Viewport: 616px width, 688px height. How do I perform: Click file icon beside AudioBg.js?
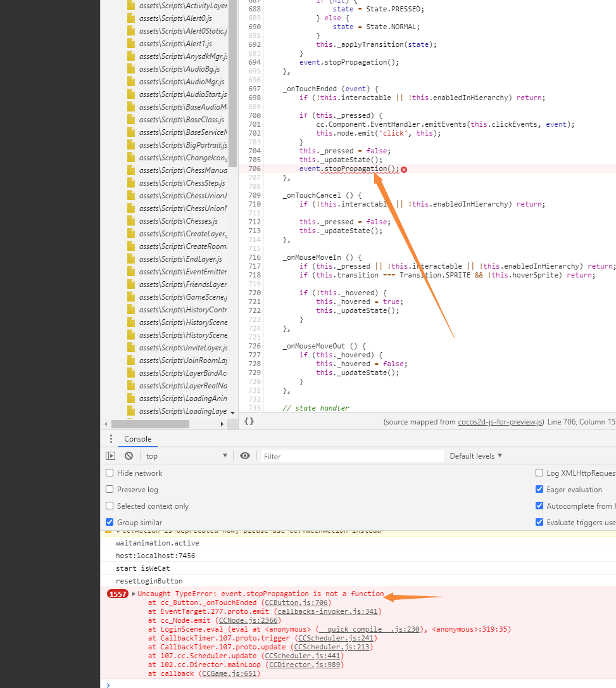pyautogui.click(x=130, y=69)
